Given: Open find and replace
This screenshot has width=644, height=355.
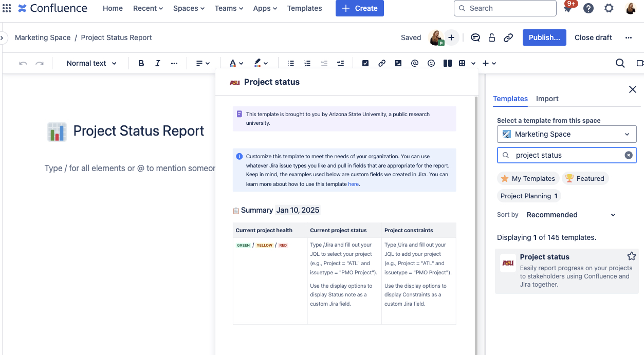Looking at the screenshot, I should pos(620,63).
